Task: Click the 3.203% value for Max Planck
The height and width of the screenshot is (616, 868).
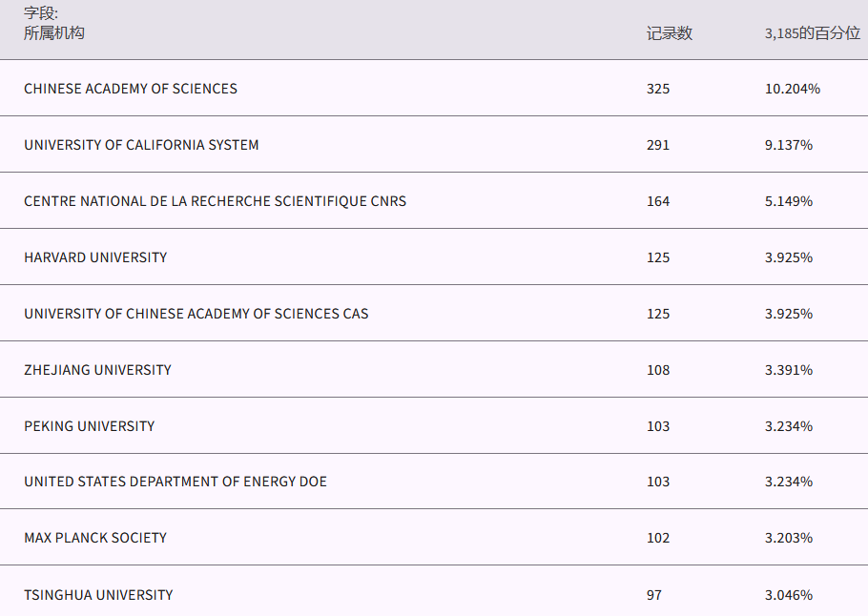Action: (788, 538)
